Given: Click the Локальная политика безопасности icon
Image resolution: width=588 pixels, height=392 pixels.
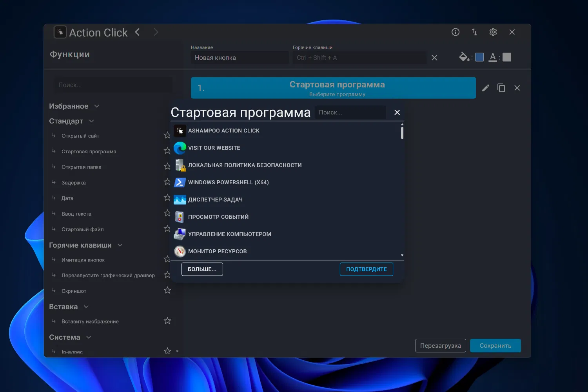Looking at the screenshot, I should tap(180, 165).
